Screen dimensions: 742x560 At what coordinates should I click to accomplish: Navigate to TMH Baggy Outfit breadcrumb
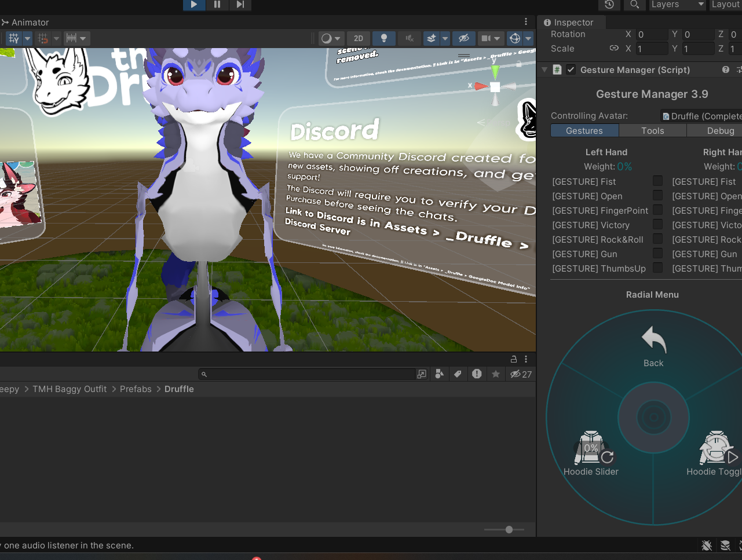[70, 389]
